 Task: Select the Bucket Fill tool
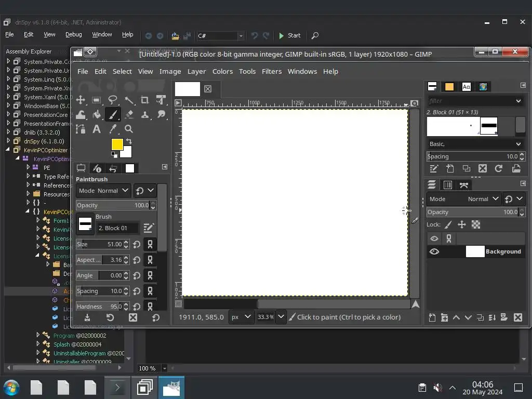tap(96, 115)
